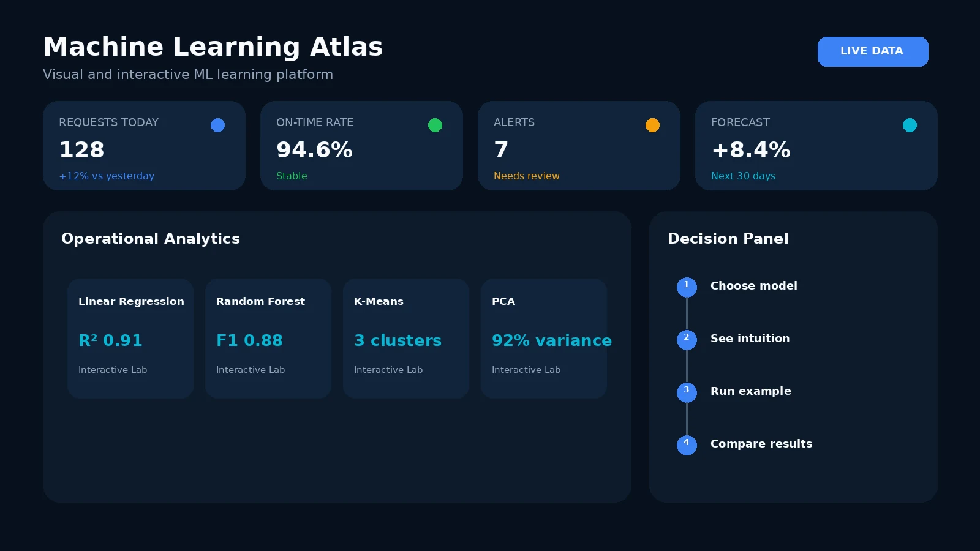The height and width of the screenshot is (551, 980).
Task: Click the ON-TIME RATE label
Action: [315, 122]
